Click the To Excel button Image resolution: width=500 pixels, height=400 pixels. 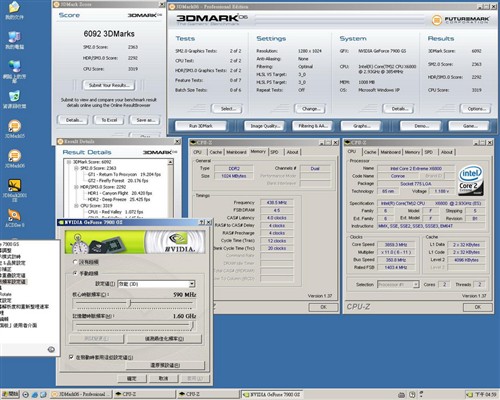109,120
